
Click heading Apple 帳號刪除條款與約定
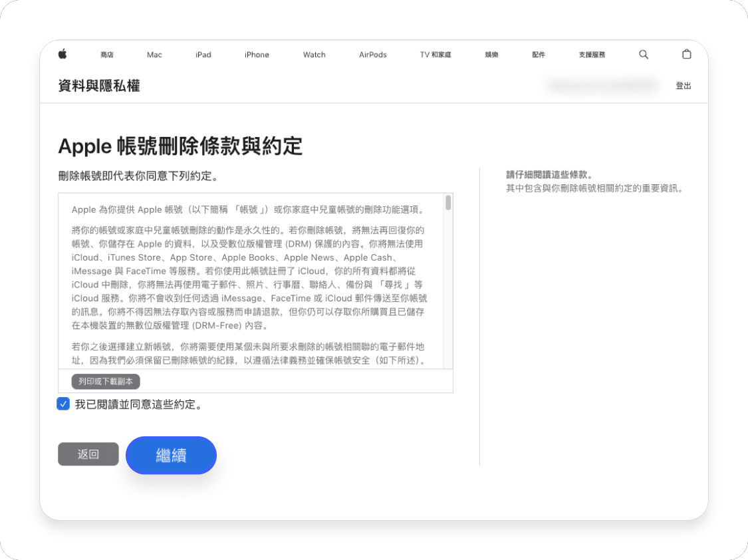point(180,146)
